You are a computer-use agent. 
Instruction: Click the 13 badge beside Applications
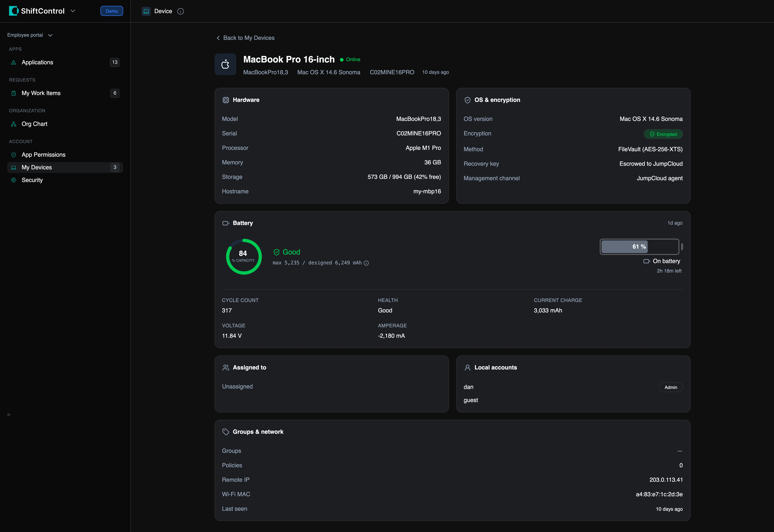(x=115, y=62)
